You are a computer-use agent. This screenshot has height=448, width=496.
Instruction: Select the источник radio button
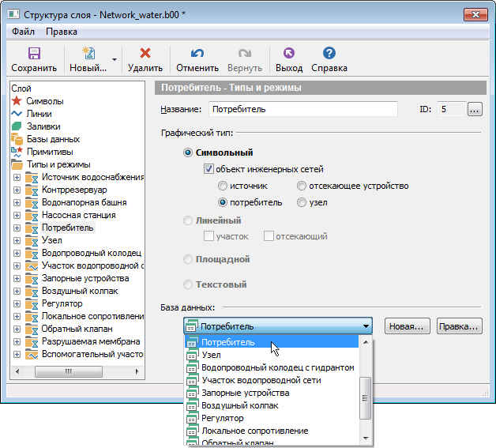point(223,186)
